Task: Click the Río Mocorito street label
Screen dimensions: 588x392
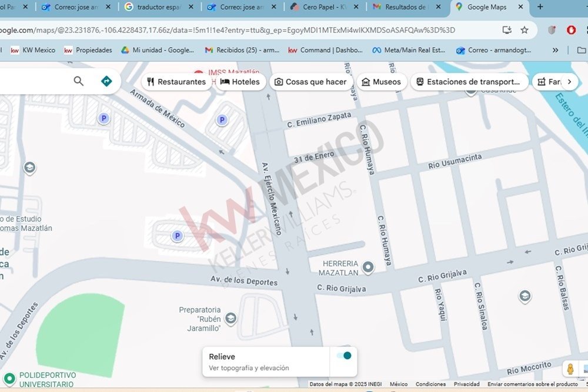Action: click(529, 368)
